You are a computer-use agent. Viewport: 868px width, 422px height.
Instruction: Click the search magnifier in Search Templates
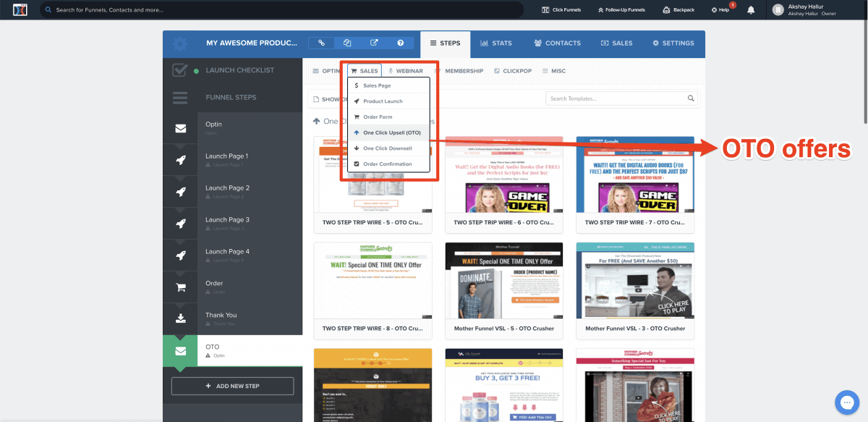(691, 98)
